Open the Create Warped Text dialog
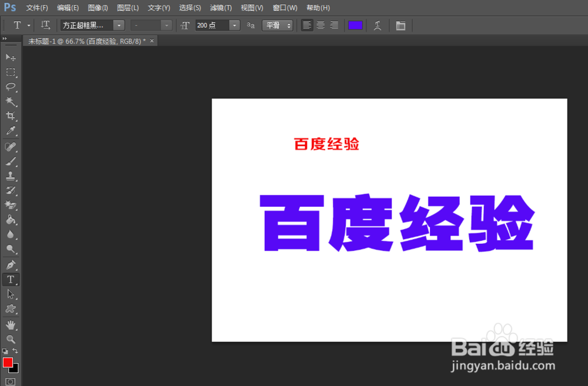This screenshot has width=588, height=386. 377,25
